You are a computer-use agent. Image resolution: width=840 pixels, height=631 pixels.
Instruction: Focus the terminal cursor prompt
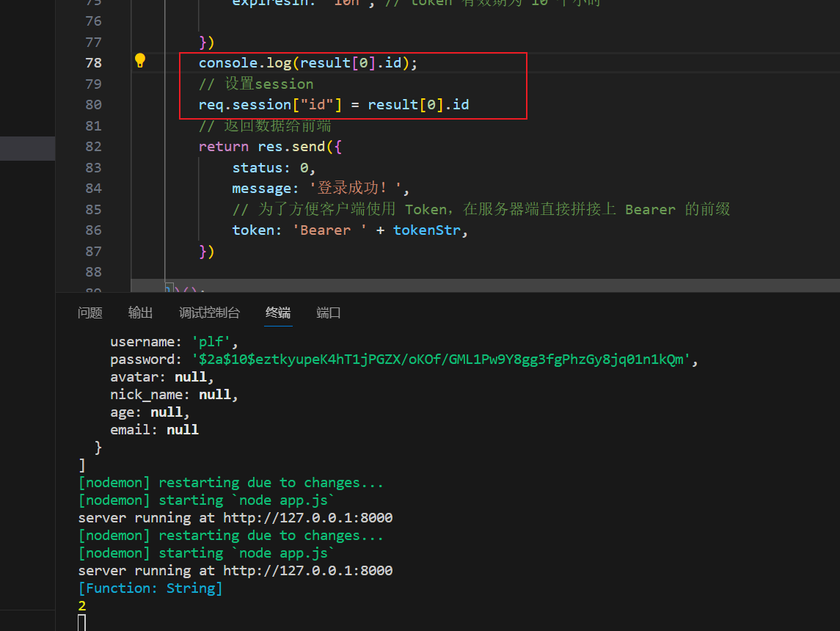coord(82,623)
